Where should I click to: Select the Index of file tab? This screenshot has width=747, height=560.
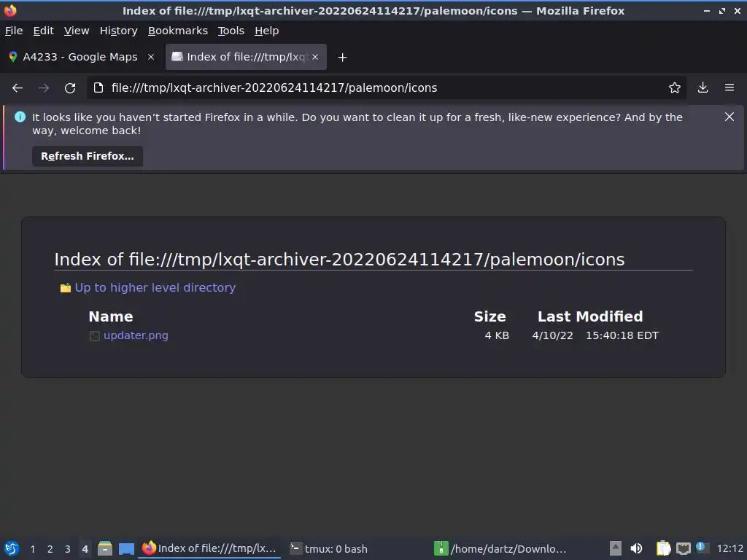pos(246,57)
